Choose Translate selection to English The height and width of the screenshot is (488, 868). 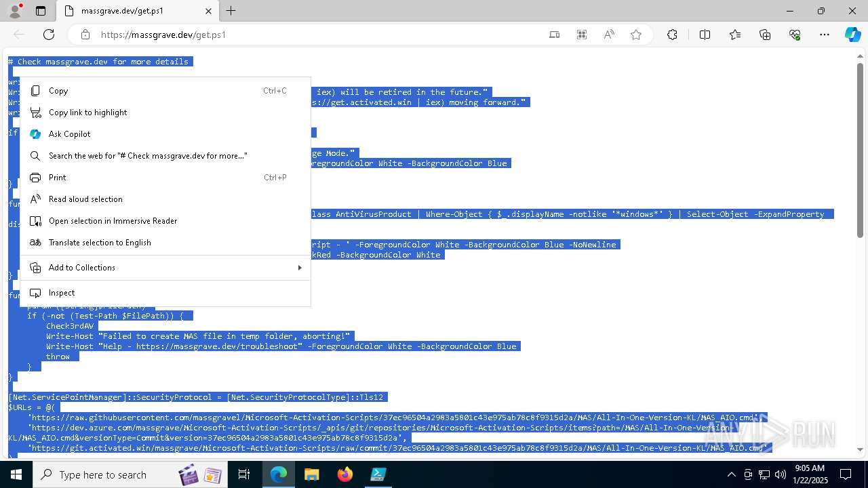(x=165, y=243)
